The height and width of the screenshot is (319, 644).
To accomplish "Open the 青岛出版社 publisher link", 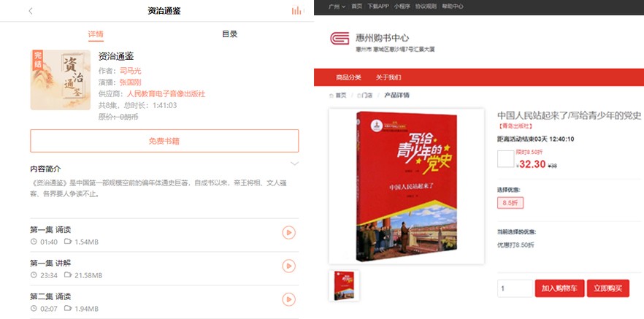I will coord(515,126).
